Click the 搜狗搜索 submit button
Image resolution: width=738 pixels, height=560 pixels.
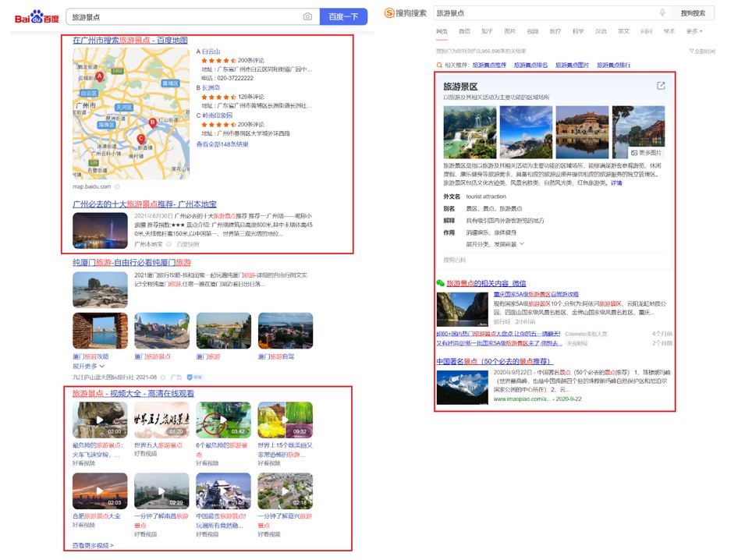point(693,13)
